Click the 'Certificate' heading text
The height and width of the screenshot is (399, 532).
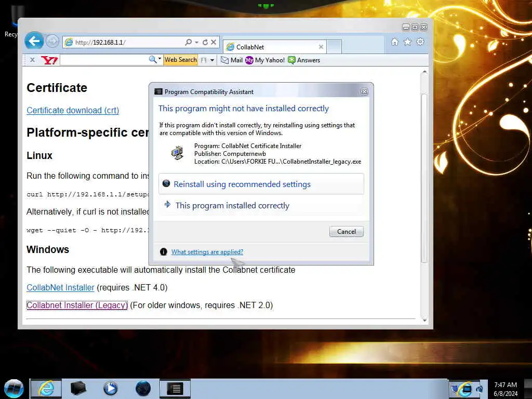click(x=57, y=87)
